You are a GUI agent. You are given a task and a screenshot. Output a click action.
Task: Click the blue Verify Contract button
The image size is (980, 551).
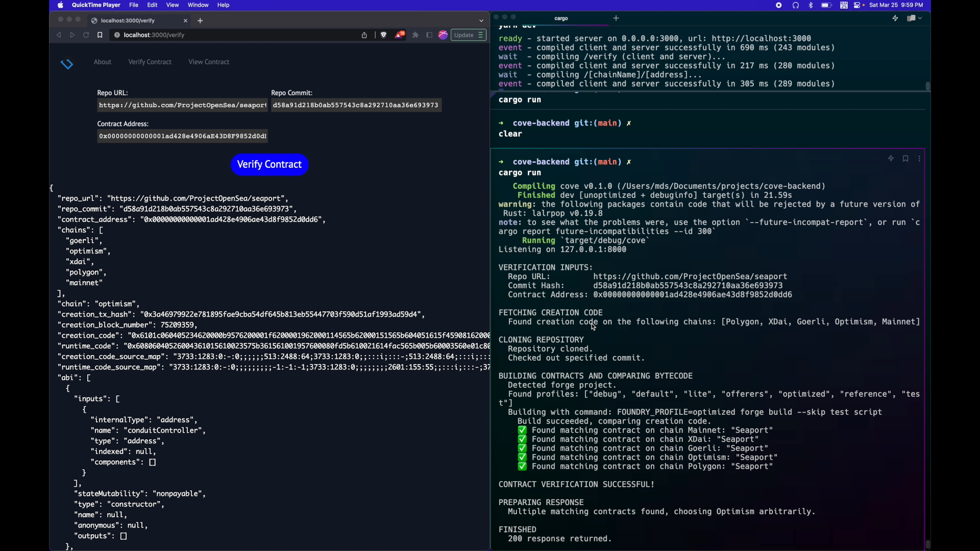pyautogui.click(x=269, y=164)
